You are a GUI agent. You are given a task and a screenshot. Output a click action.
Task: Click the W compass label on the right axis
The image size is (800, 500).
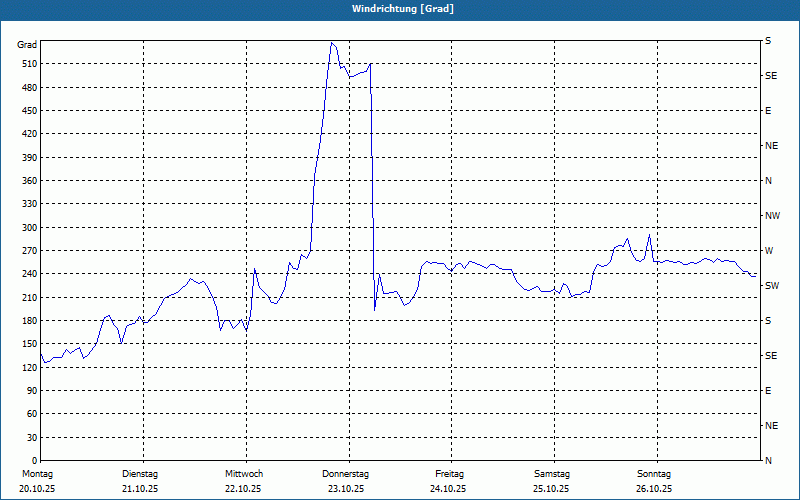point(768,251)
